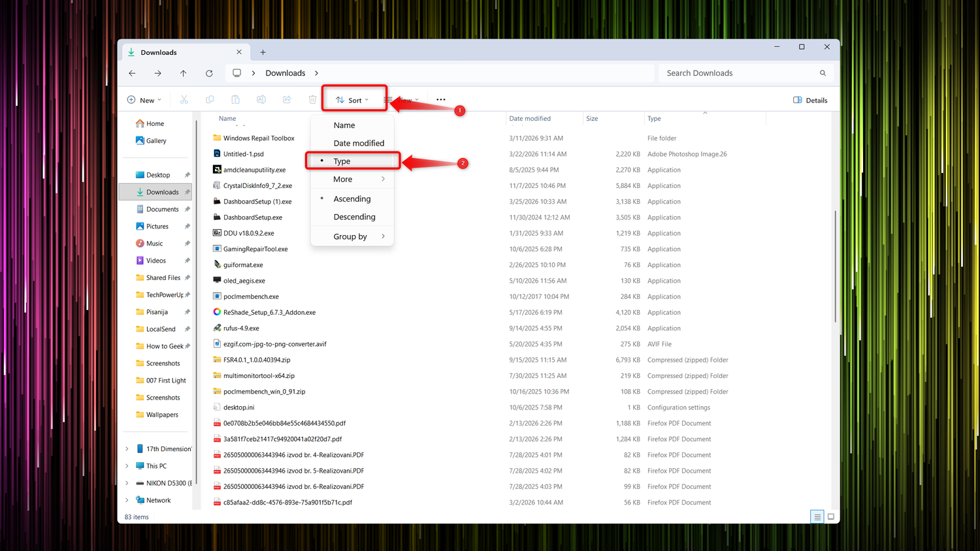Click the rufus-4.9.exe file icon

click(217, 328)
